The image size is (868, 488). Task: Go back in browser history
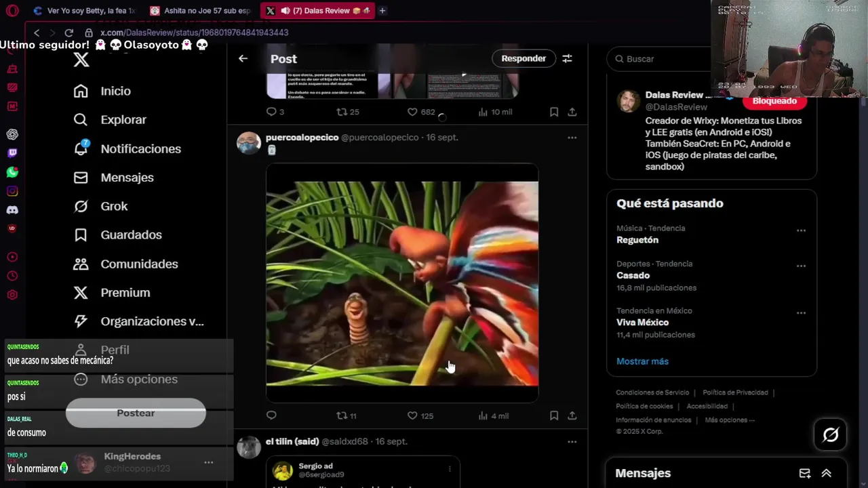point(37,33)
